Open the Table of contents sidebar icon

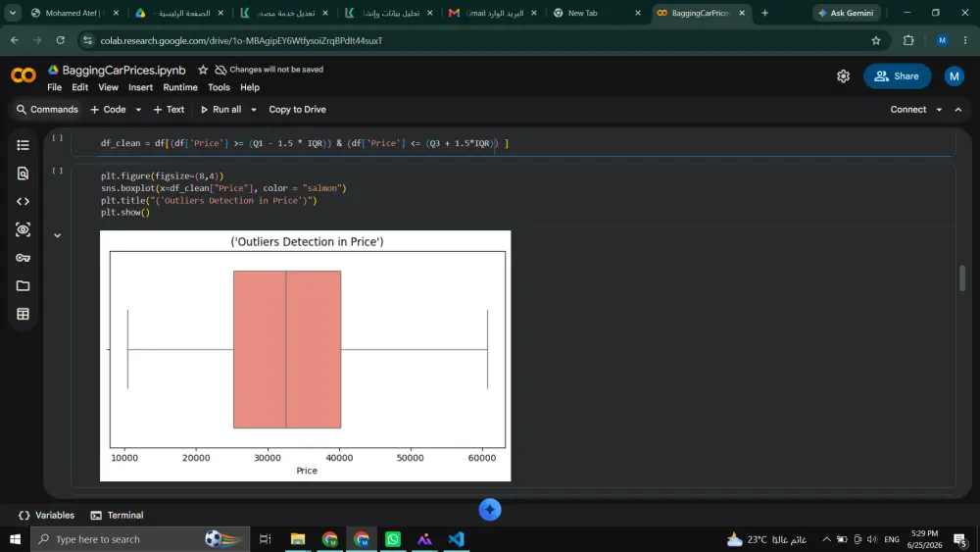pos(24,145)
